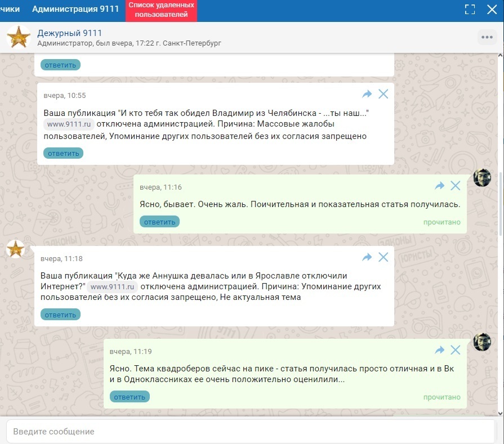Viewport: 504px width, 444px height.
Task: Delete the 11:16 reply message
Action: (x=456, y=186)
